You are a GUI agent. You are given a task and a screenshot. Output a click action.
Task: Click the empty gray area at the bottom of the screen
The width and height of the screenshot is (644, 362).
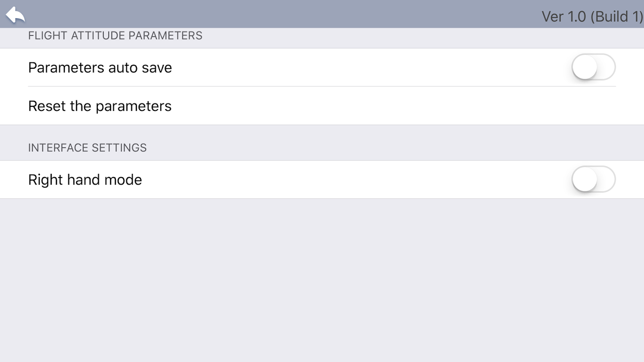coord(322,335)
